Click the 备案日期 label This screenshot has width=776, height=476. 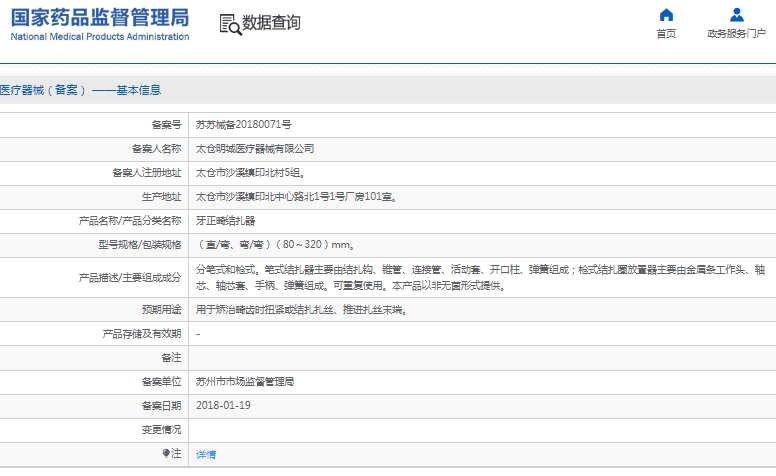click(x=161, y=406)
